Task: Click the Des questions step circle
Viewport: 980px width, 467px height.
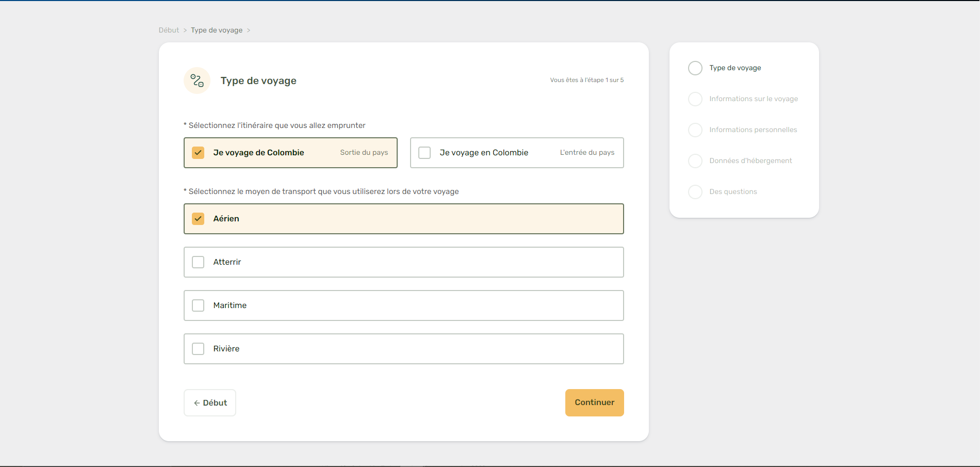Action: coord(695,192)
